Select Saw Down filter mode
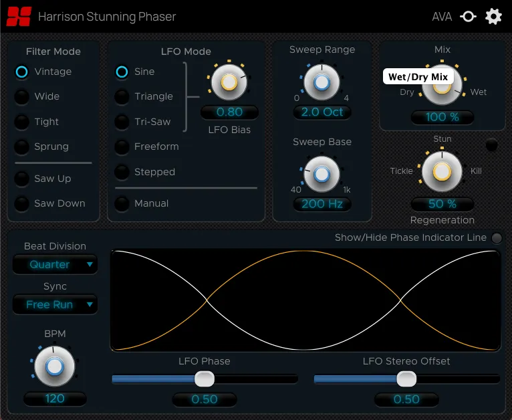The width and height of the screenshot is (512, 420). click(22, 203)
